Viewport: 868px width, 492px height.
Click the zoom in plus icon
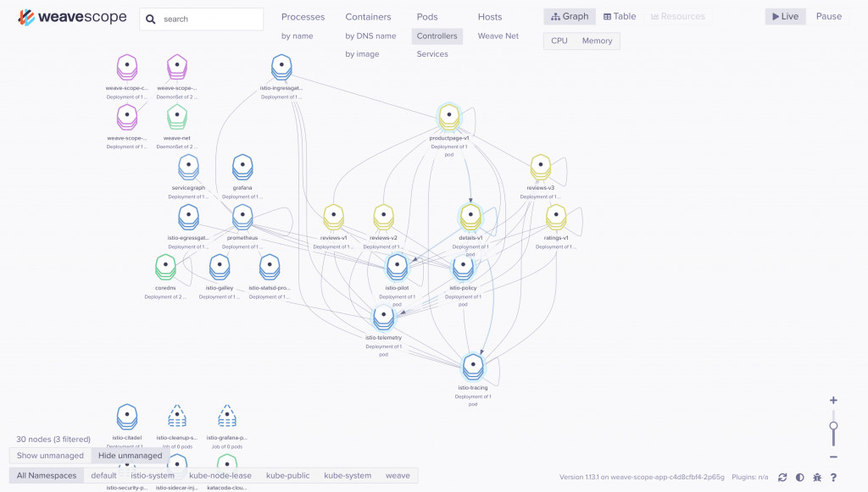click(x=833, y=401)
